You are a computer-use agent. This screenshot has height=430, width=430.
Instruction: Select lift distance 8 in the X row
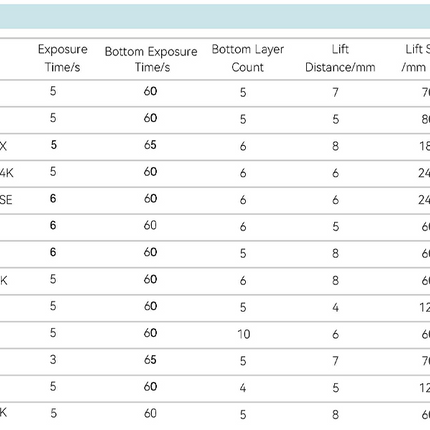(x=335, y=146)
